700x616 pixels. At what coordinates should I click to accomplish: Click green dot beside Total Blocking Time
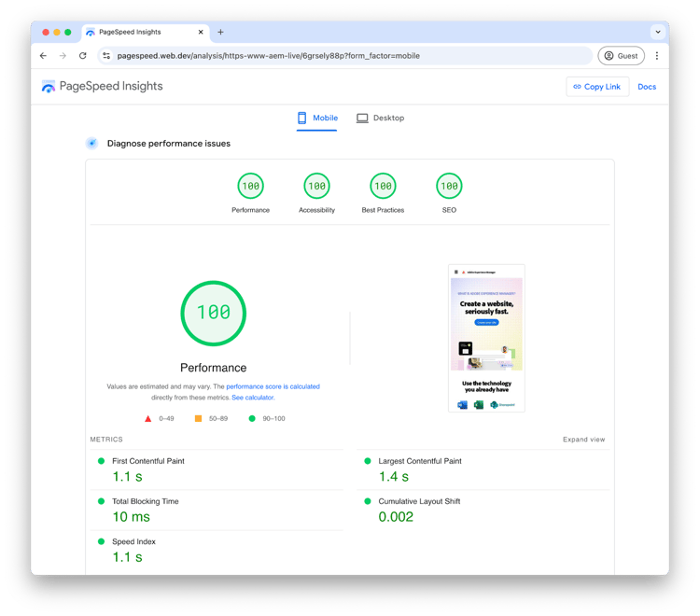101,501
